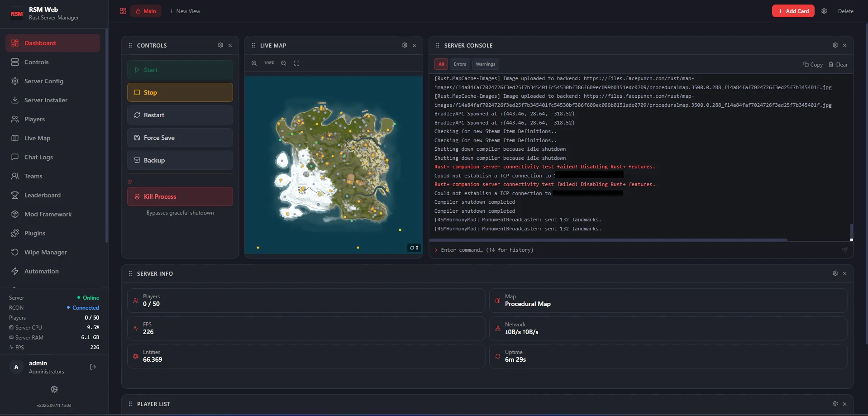Click the Procedural Map info tile
This screenshot has height=416, width=868.
[668, 301]
